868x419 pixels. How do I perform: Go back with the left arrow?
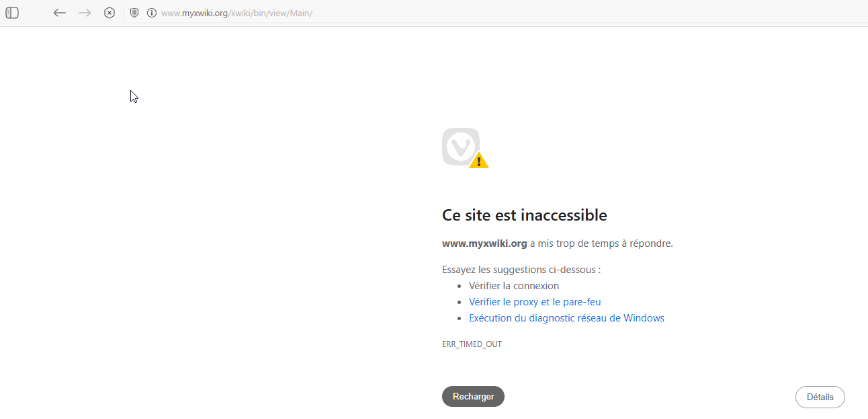click(x=60, y=13)
